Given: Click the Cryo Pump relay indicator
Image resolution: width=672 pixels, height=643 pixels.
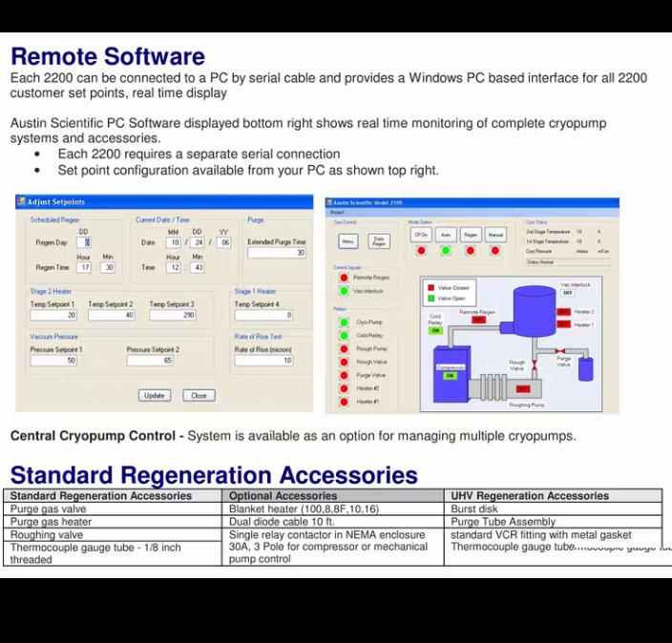Looking at the screenshot, I should 344,322.
